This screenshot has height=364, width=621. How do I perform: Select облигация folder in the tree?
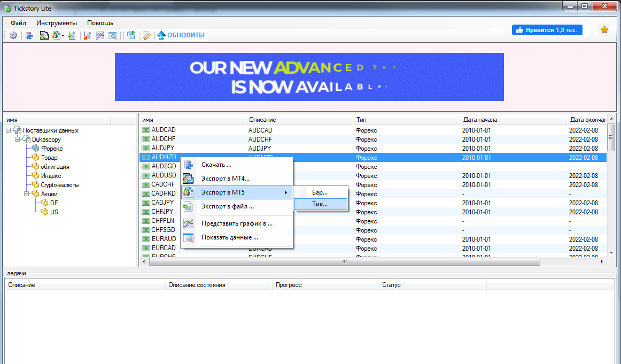(55, 167)
